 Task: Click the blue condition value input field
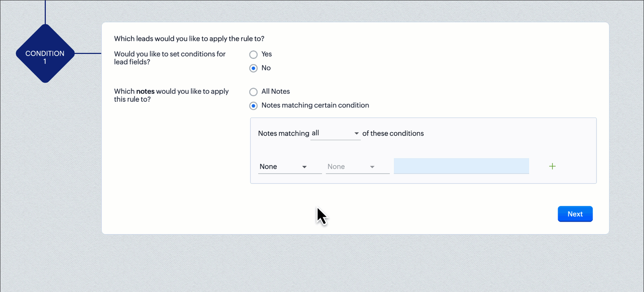coord(461,166)
